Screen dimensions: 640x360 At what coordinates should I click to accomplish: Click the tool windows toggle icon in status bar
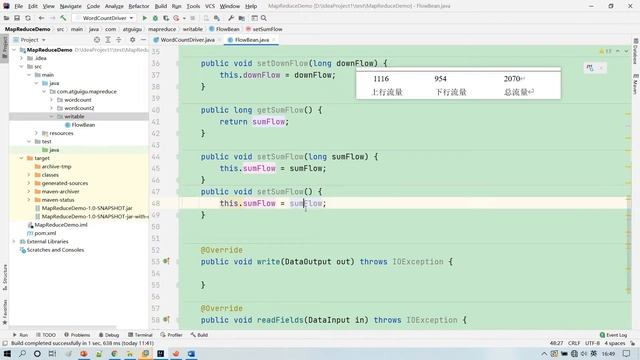point(5,343)
